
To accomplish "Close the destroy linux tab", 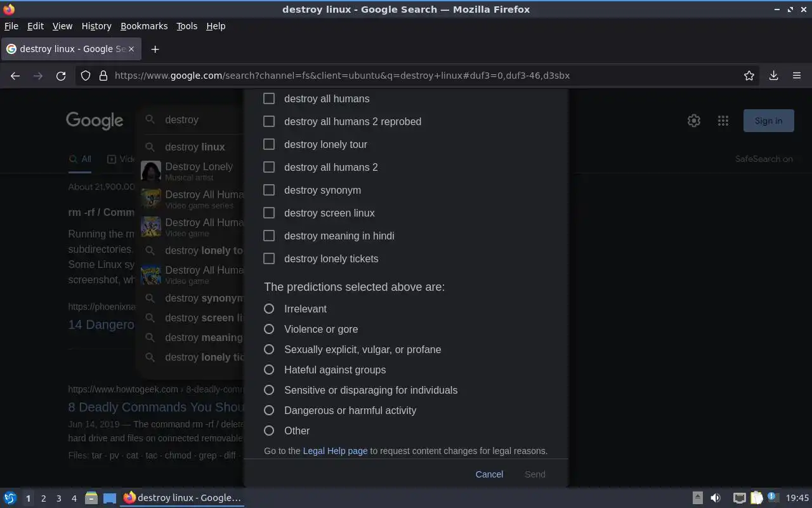I will [x=131, y=49].
